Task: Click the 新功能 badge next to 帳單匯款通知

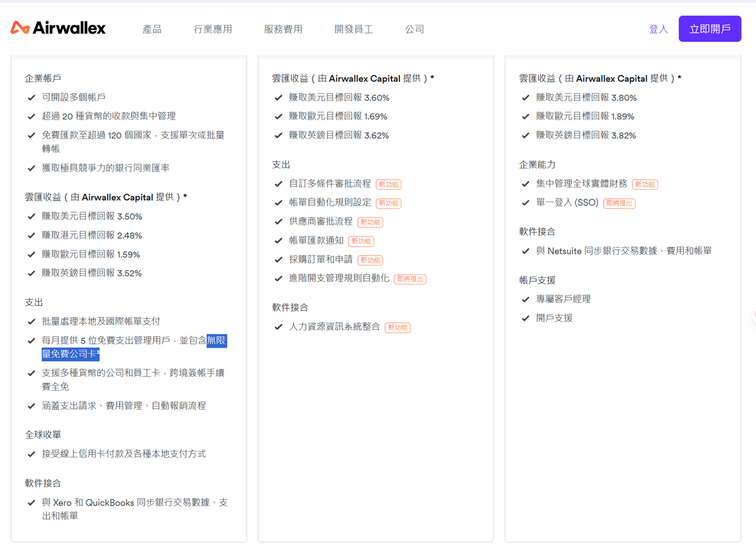Action: 361,241
